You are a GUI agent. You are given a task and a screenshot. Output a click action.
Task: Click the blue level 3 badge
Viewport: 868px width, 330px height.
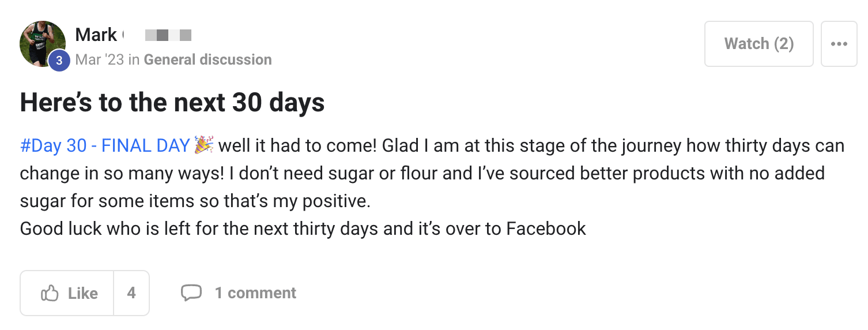pos(59,60)
